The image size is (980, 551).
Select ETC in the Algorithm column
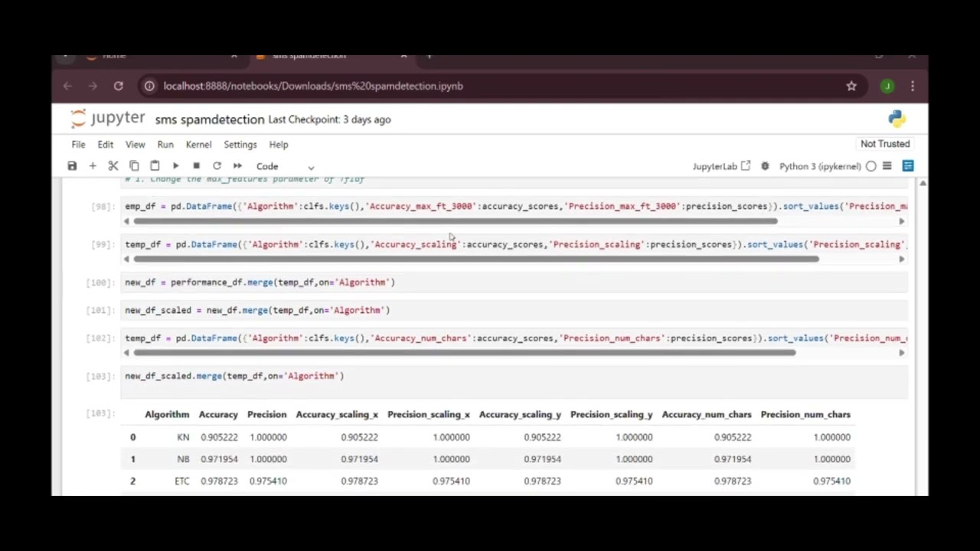(x=181, y=481)
